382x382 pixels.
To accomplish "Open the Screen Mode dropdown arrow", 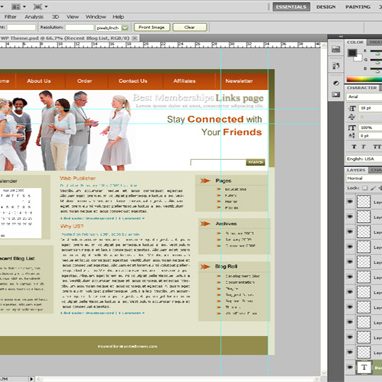I will (46, 7).
